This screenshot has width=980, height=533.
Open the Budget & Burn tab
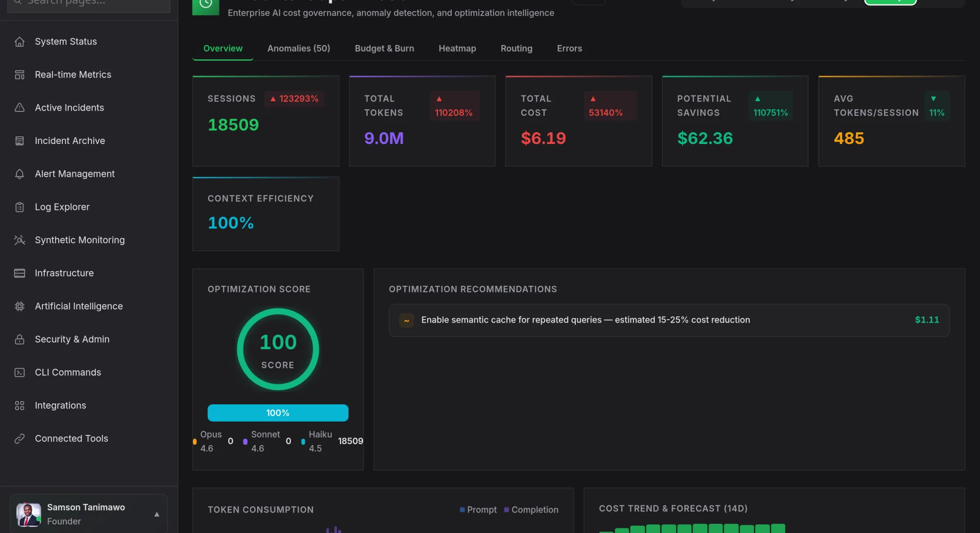pyautogui.click(x=384, y=49)
